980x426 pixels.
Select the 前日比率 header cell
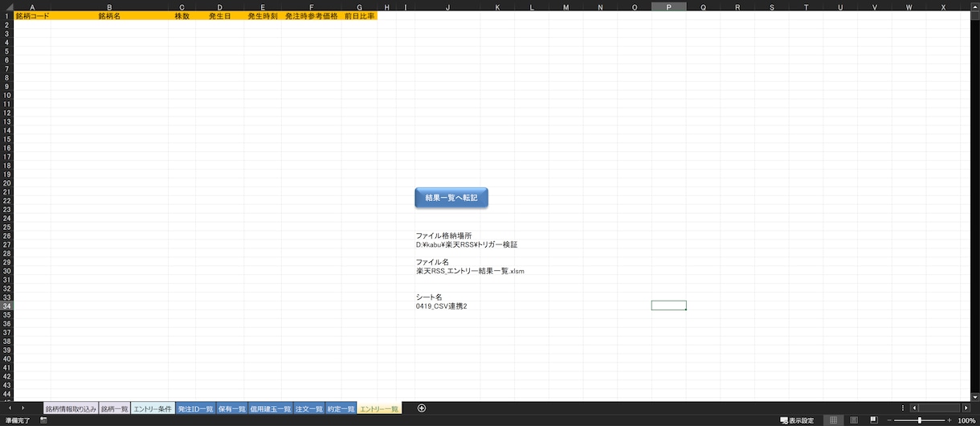[360, 16]
